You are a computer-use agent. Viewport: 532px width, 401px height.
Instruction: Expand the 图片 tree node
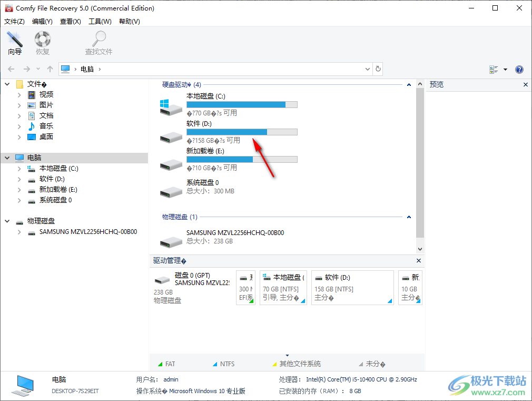tap(19, 105)
